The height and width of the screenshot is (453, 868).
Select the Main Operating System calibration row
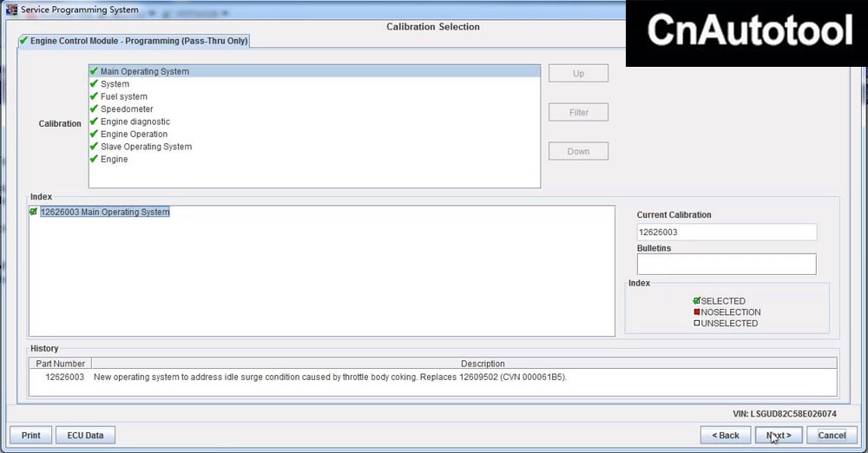point(314,71)
